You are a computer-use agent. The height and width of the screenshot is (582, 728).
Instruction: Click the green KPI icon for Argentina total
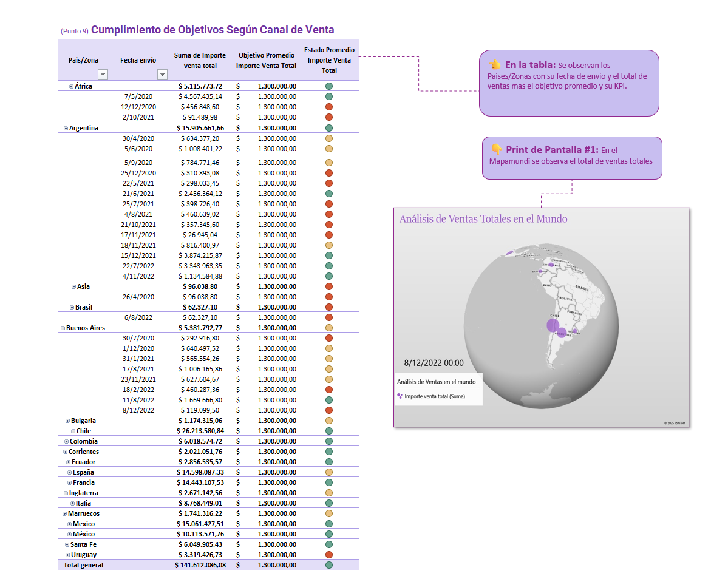[x=329, y=128]
